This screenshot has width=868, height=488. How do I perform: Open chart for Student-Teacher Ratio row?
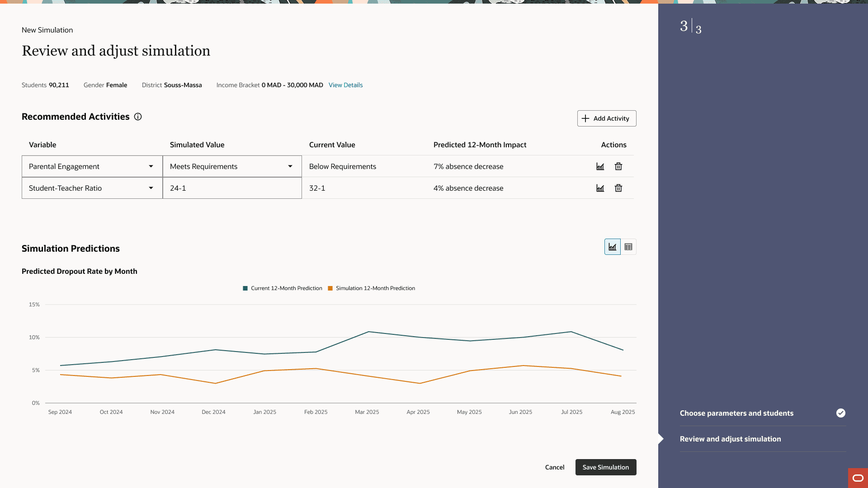600,188
